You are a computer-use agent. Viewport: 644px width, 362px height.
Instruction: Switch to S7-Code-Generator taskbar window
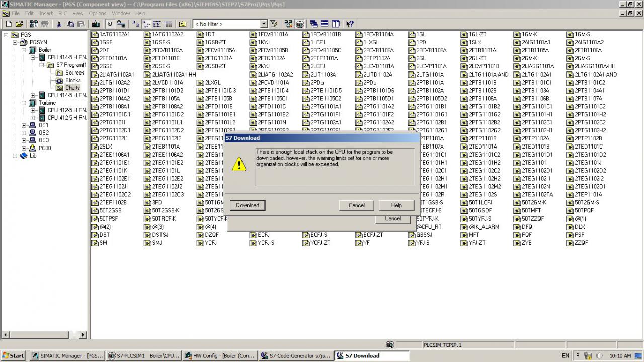tap(296, 355)
